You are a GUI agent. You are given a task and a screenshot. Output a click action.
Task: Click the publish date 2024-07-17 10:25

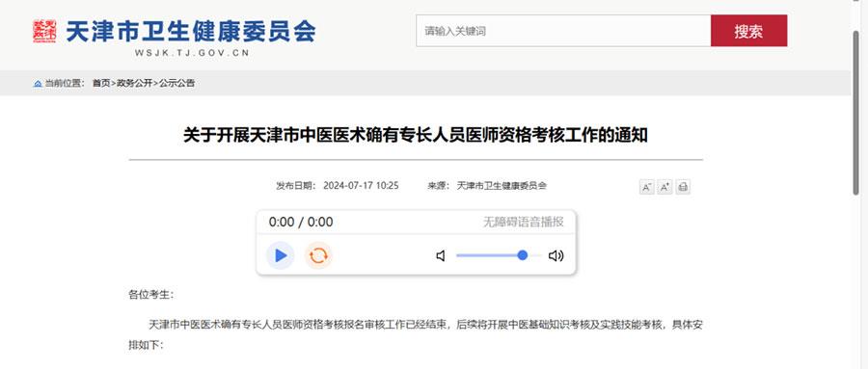point(361,186)
